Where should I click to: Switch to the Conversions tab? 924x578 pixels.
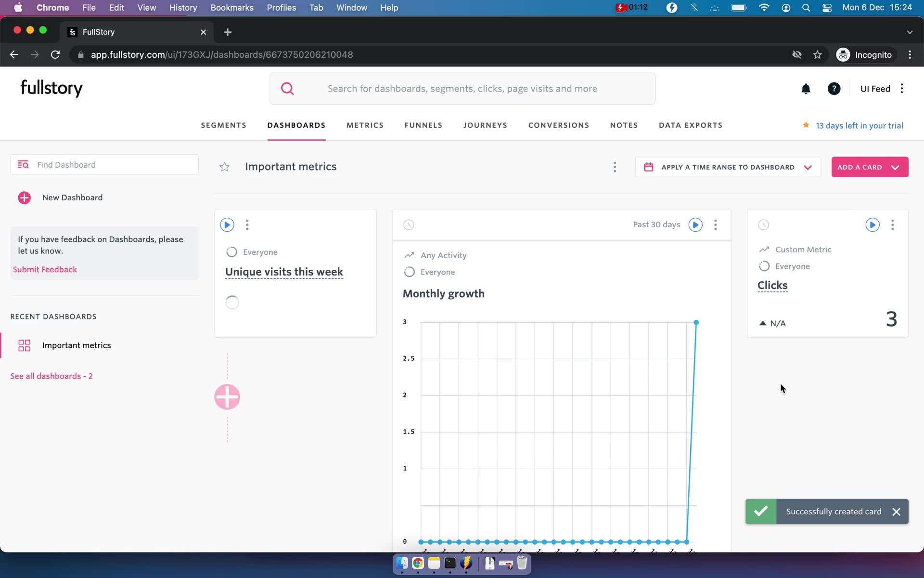pyautogui.click(x=559, y=125)
